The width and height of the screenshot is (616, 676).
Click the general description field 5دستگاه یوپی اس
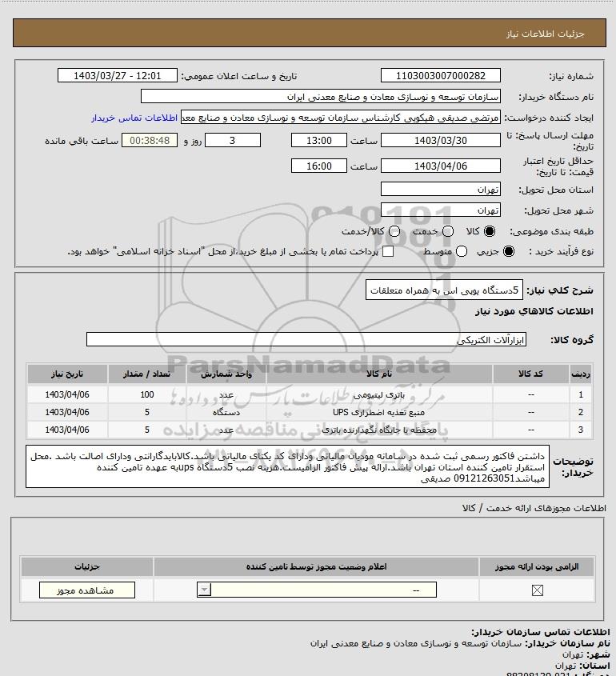(444, 290)
